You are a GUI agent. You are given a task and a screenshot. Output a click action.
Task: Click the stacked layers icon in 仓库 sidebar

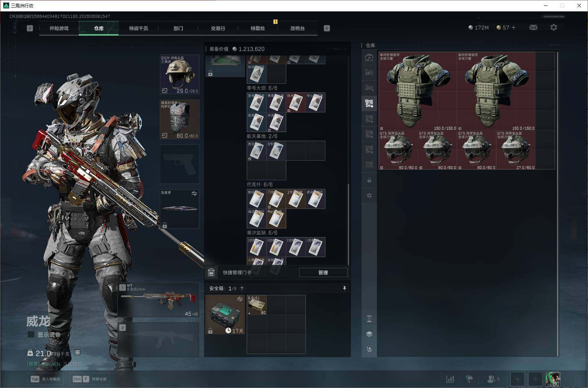pos(369,334)
